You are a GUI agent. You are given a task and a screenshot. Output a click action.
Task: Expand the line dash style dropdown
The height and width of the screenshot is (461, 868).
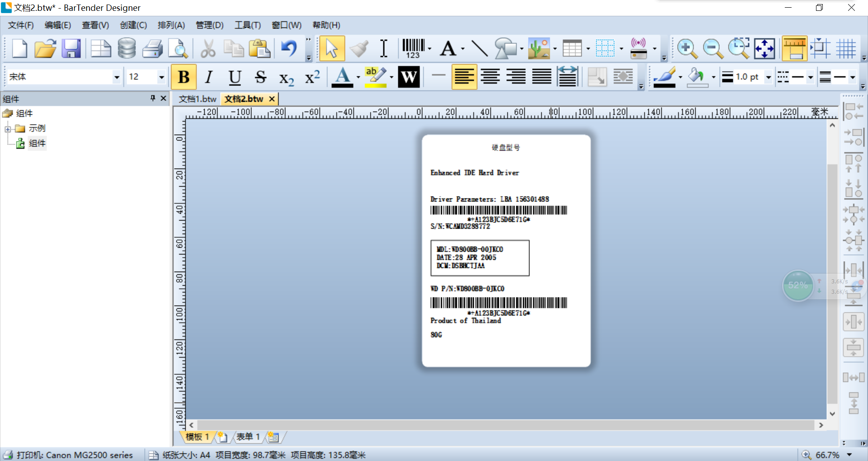pos(811,77)
